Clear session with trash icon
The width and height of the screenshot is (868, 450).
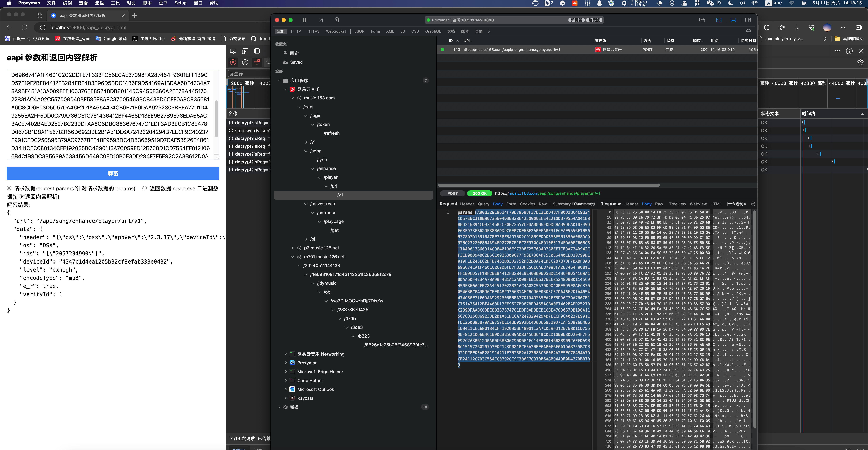337,20
